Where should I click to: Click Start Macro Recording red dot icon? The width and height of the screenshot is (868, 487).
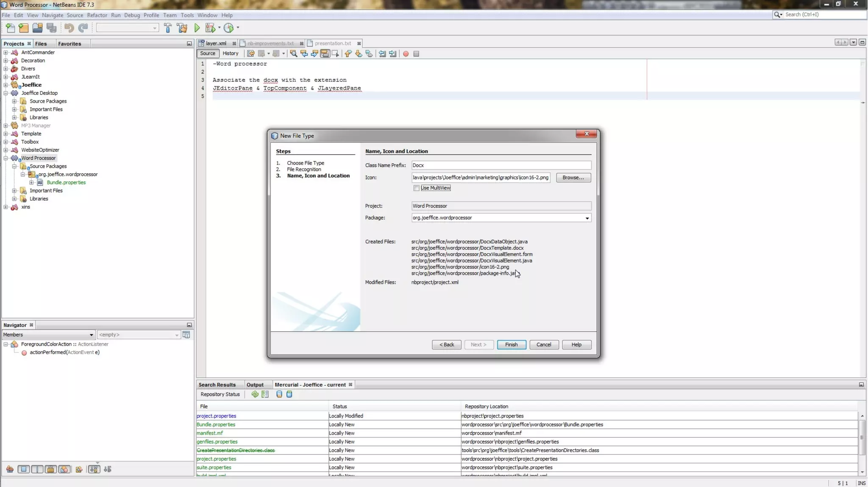point(406,54)
